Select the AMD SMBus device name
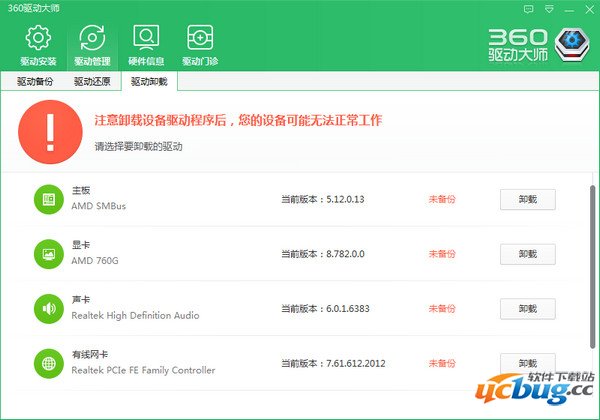 click(x=99, y=206)
